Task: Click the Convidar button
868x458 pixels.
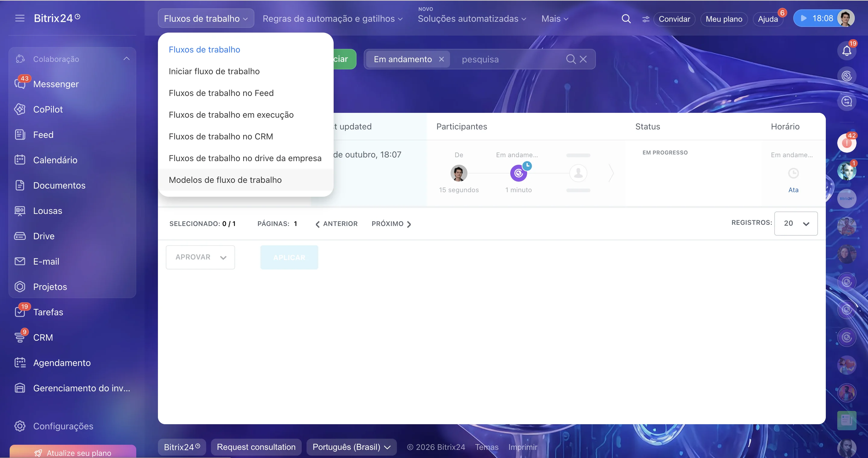Action: [x=674, y=19]
